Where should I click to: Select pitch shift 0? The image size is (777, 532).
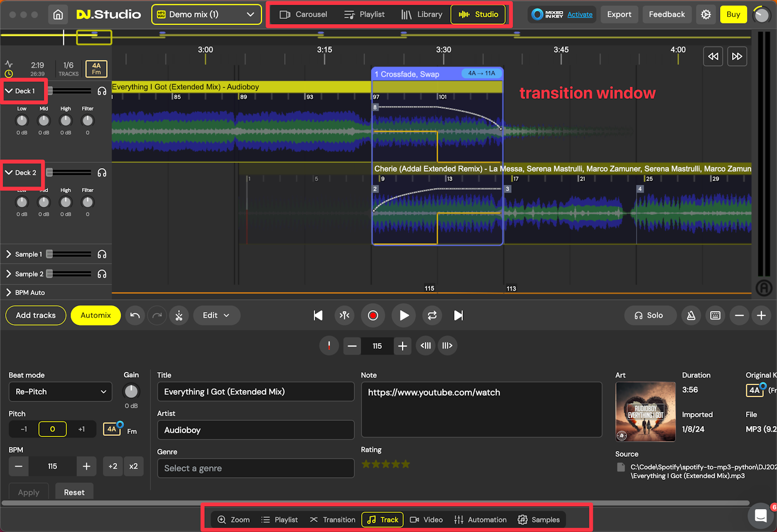point(52,429)
